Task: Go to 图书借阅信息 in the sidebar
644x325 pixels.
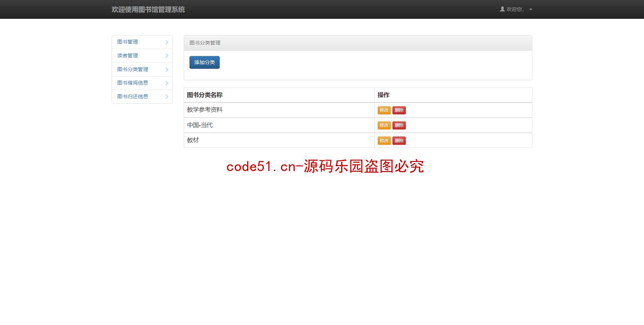Action: point(142,83)
